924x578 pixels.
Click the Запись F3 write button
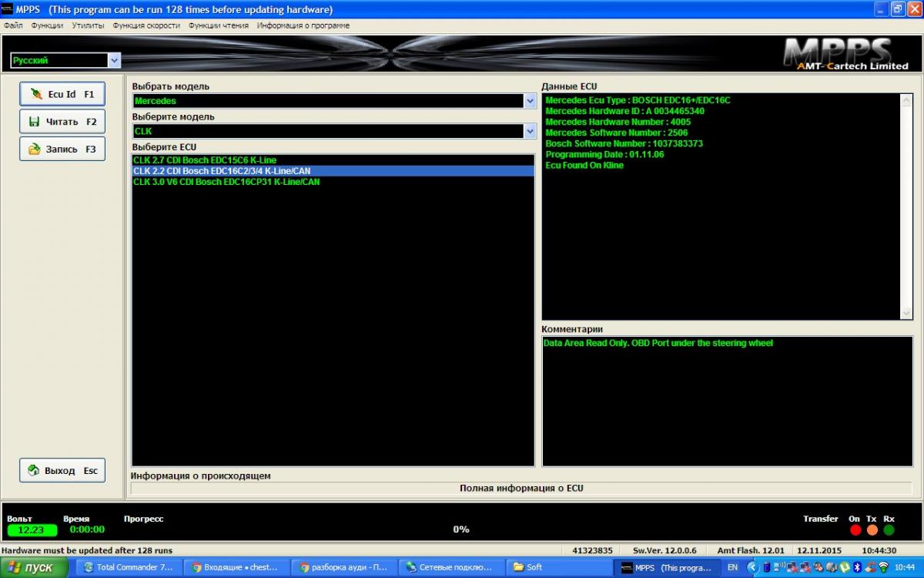pos(62,149)
